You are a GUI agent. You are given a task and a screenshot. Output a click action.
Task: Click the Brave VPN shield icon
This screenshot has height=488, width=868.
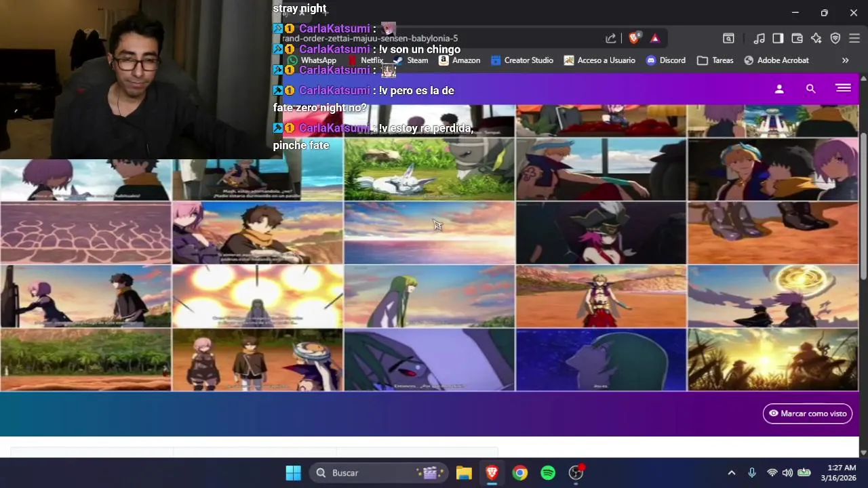point(835,39)
